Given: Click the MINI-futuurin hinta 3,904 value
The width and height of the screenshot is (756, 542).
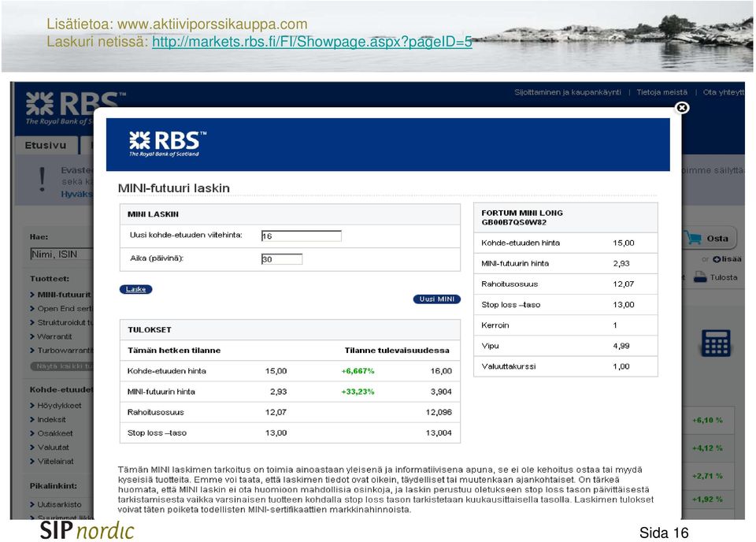Looking at the screenshot, I should tap(441, 392).
